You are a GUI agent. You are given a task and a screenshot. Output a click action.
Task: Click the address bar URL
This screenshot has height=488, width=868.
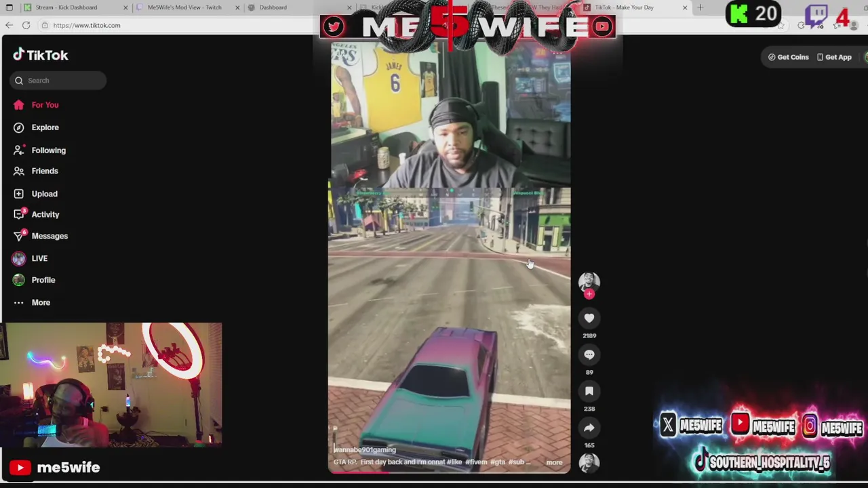coord(87,25)
